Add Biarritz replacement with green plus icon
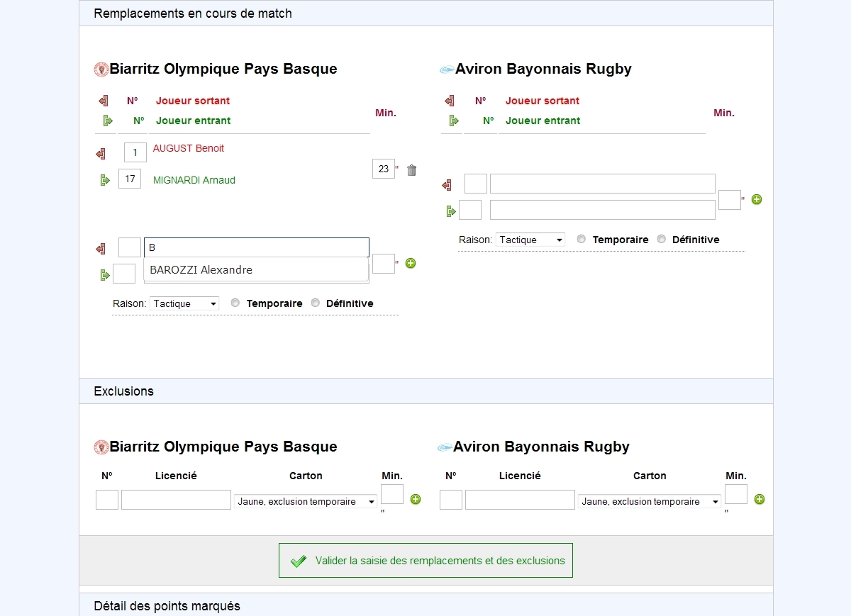The height and width of the screenshot is (616, 851). (411, 264)
